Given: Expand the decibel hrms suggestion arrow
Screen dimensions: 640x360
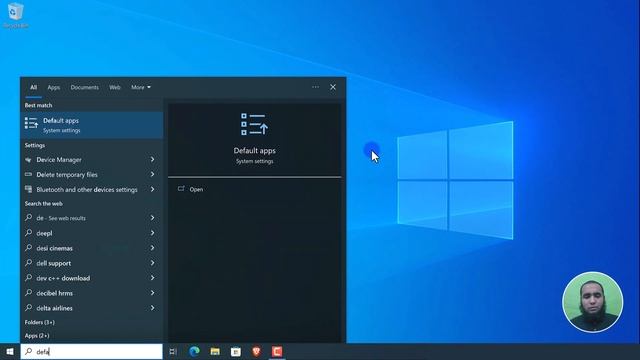Looking at the screenshot, I should click(x=153, y=293).
